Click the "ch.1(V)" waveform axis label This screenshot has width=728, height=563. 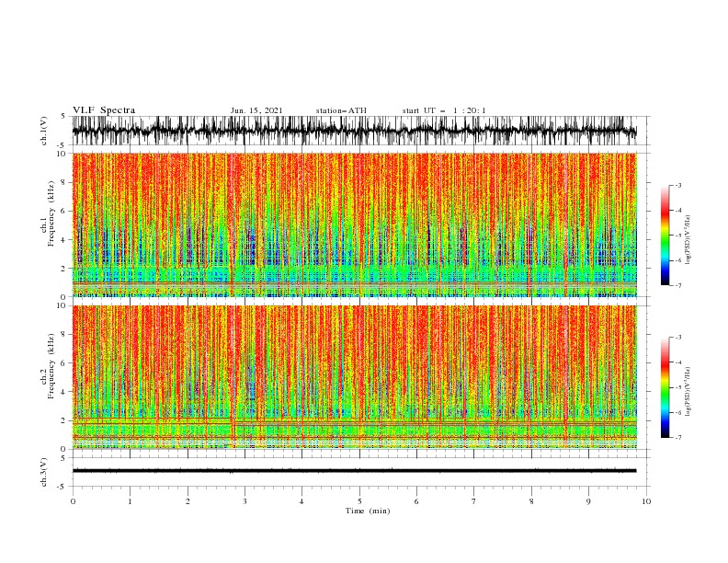(x=44, y=131)
